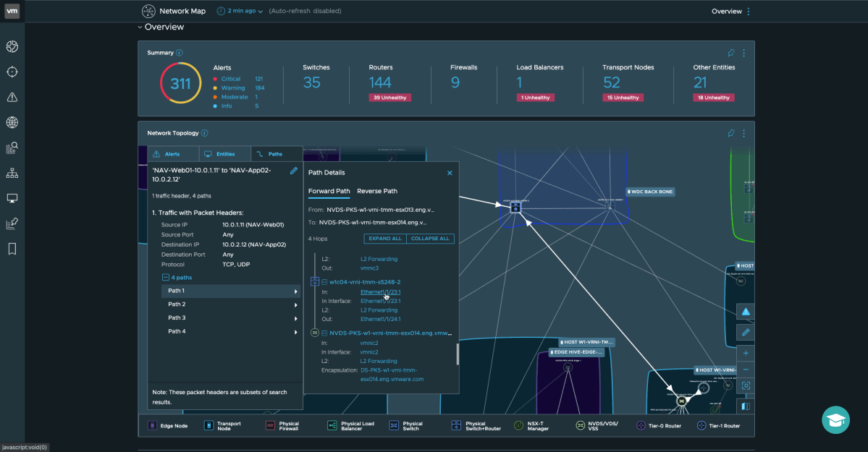Toggle the alerts overlay on the topology map
The image size is (868, 452).
(x=746, y=311)
